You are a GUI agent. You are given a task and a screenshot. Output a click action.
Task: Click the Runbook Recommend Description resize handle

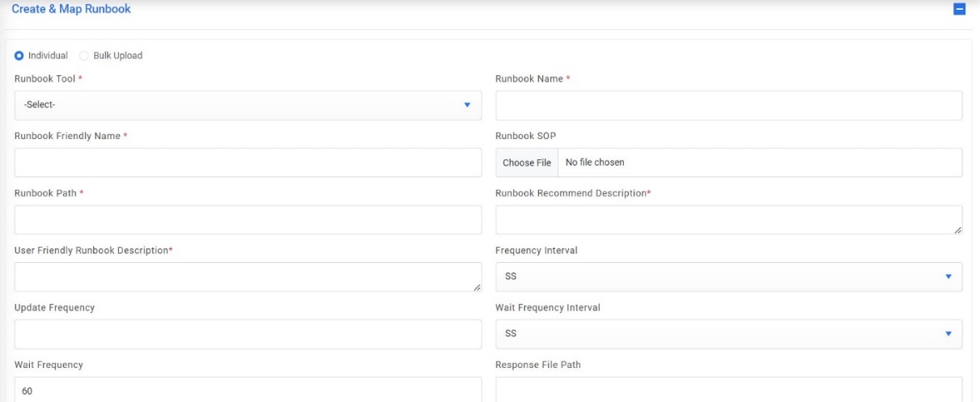(958, 231)
